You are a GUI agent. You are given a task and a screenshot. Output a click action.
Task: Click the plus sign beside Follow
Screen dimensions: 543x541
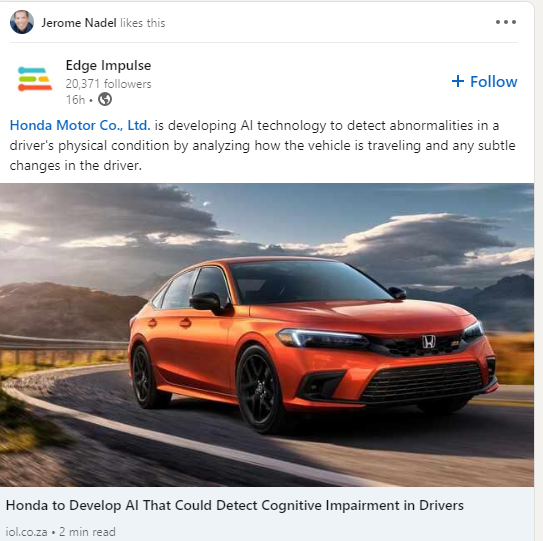pos(458,81)
